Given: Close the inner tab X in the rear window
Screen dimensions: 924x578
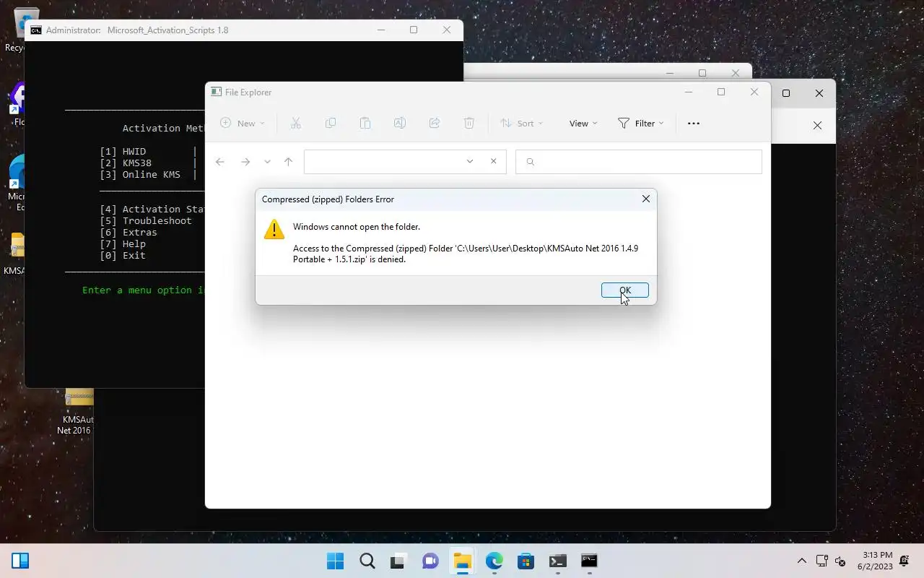Looking at the screenshot, I should point(817,126).
